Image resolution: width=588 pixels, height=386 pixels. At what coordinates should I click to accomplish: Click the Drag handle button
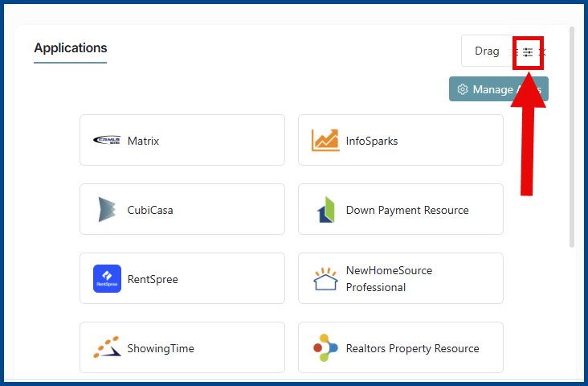487,51
